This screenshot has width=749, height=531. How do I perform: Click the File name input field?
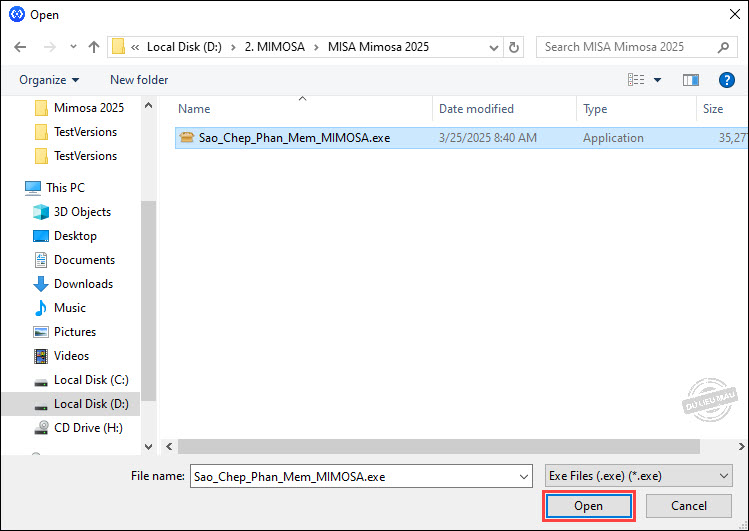[361, 476]
